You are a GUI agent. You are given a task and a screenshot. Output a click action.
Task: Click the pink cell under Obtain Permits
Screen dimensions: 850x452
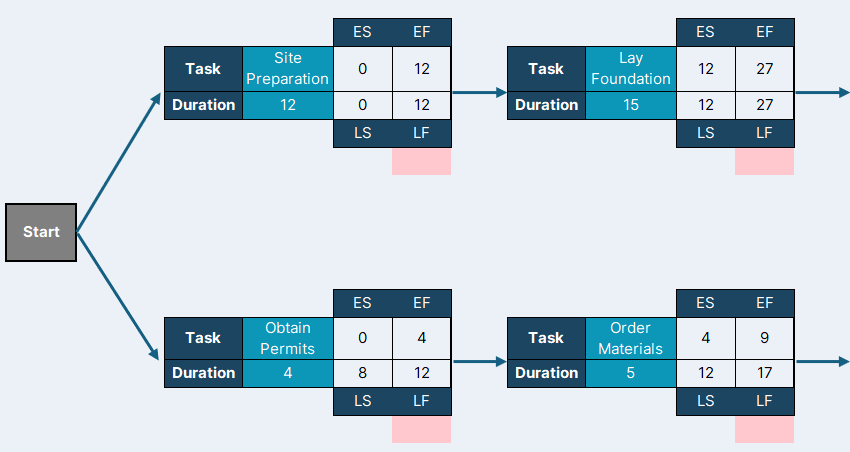click(x=422, y=429)
